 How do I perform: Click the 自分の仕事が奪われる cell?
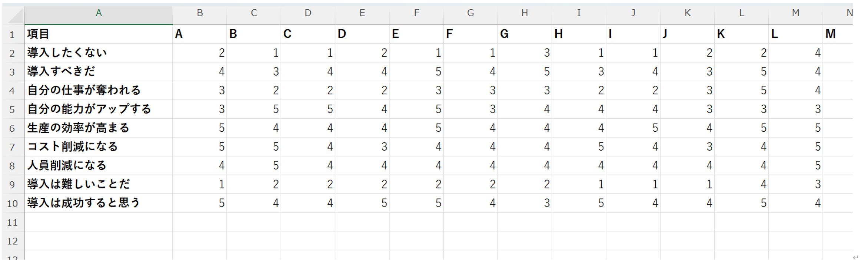click(84, 90)
